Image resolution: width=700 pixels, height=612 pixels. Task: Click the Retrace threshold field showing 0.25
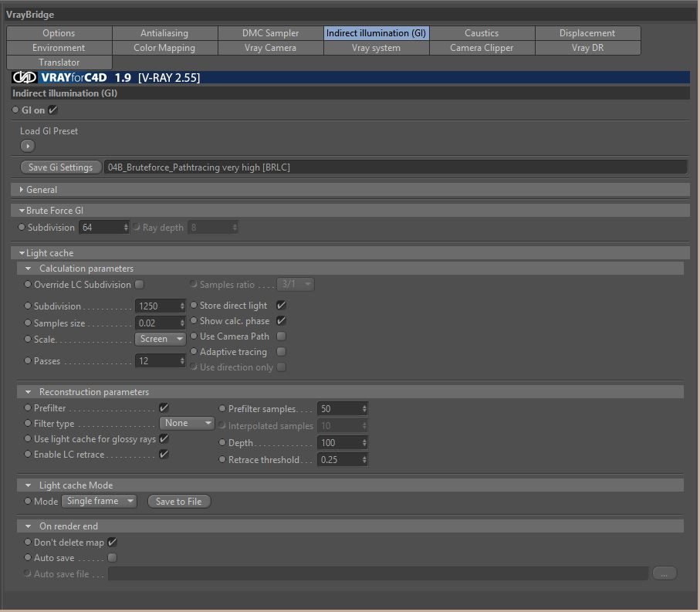pos(343,459)
